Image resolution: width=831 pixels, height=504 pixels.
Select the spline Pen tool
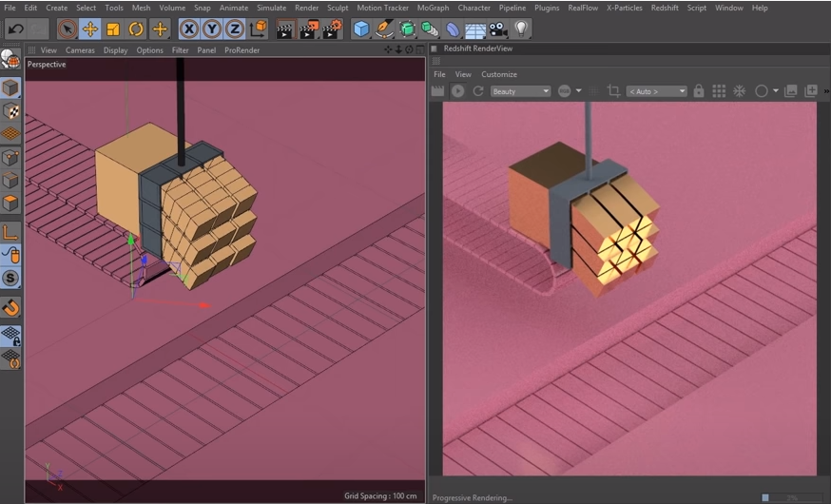384,29
